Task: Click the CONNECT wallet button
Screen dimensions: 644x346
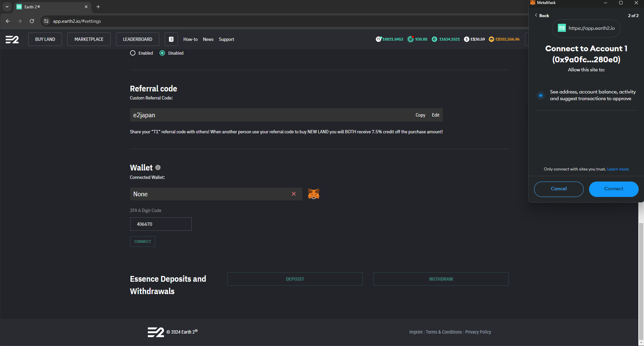Action: pyautogui.click(x=142, y=241)
